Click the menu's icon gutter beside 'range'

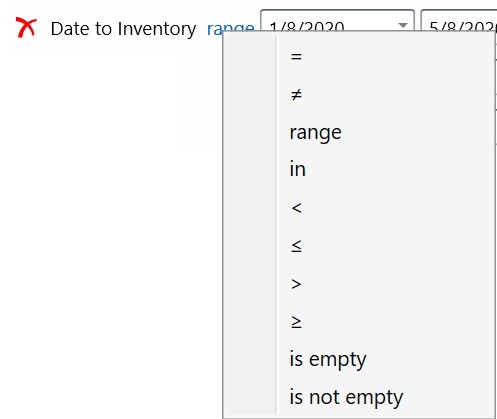pyautogui.click(x=250, y=132)
